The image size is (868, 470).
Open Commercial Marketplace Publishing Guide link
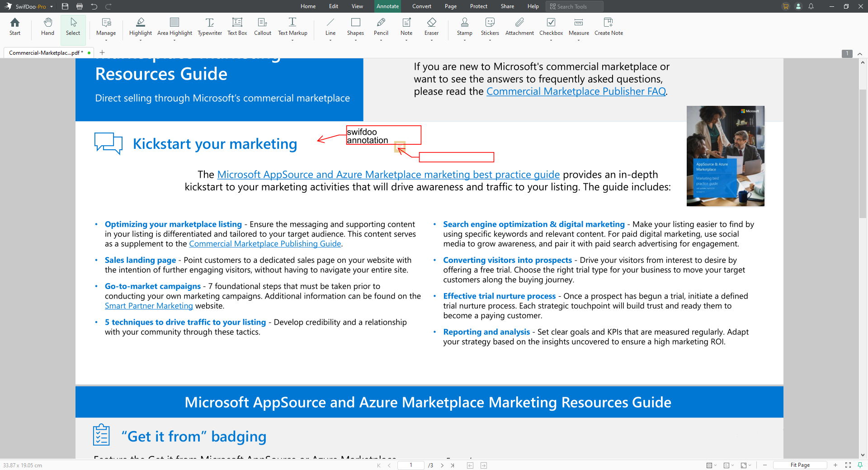pos(265,244)
